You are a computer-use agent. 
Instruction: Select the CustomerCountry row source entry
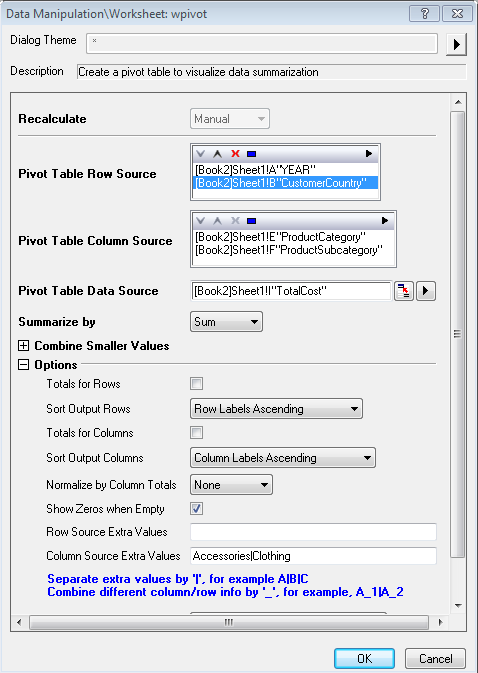[x=286, y=183]
